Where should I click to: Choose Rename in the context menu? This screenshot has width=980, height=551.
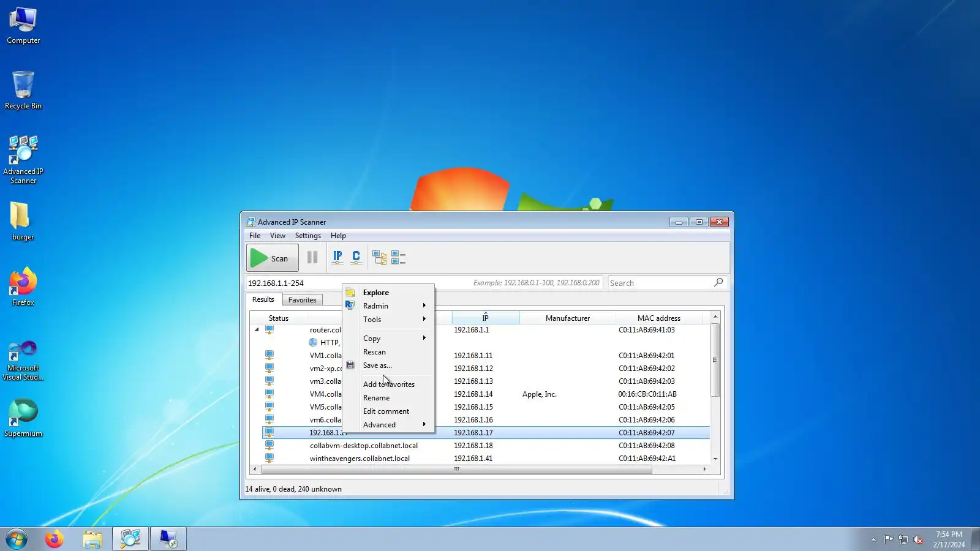[389, 398]
